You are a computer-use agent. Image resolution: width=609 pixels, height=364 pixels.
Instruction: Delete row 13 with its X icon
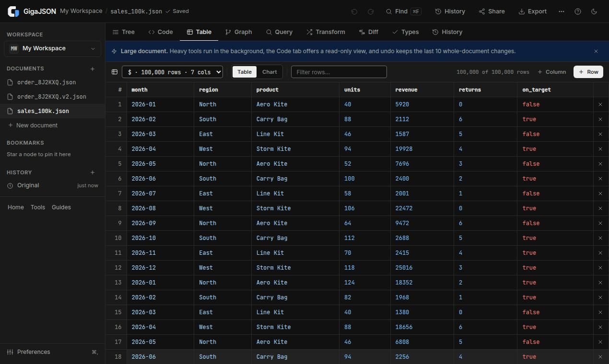(x=600, y=283)
